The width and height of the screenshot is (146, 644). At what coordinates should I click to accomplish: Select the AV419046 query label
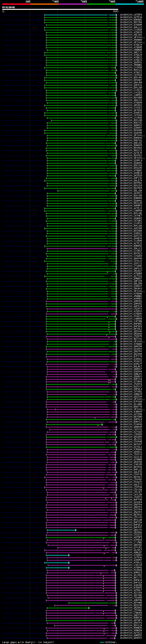[8, 7]
